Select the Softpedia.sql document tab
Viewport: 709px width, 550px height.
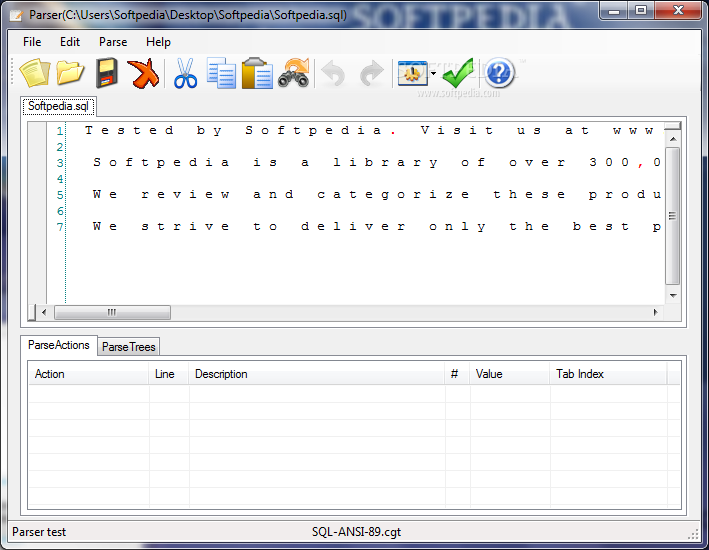pos(58,106)
